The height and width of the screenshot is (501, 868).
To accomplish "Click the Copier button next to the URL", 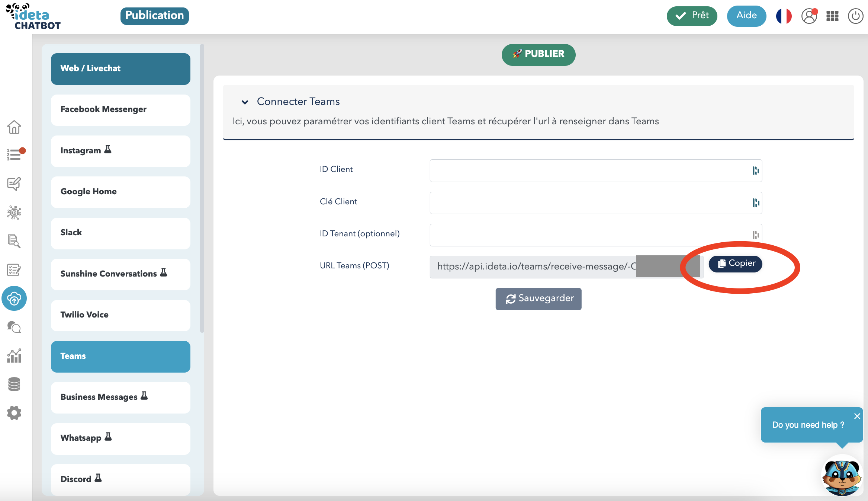I will point(735,264).
